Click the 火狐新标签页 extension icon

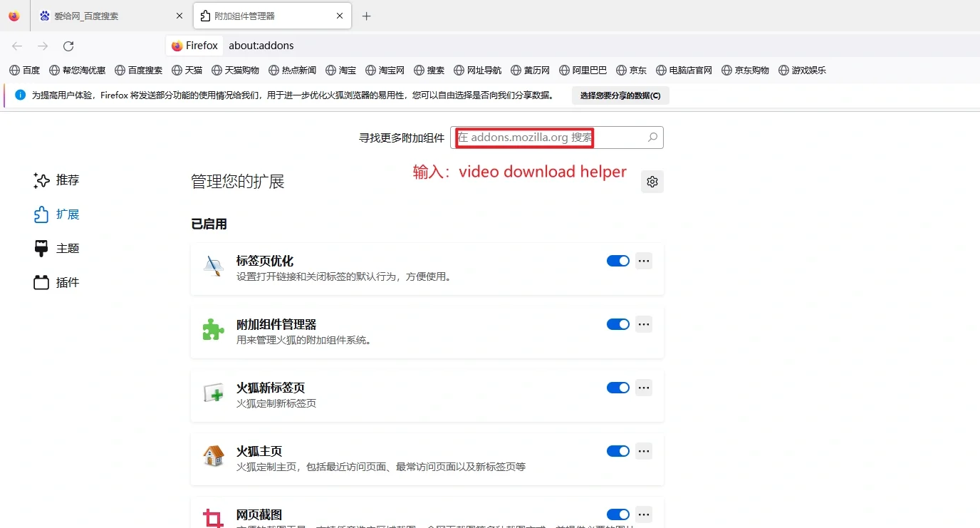coord(214,393)
